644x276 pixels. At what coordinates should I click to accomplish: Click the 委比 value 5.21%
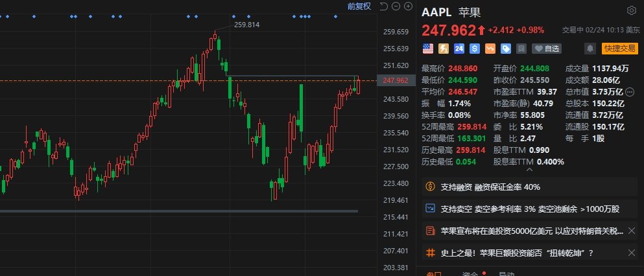[x=531, y=127]
